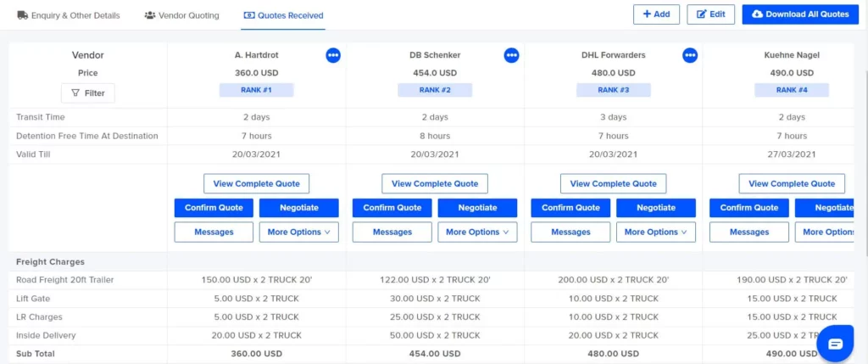Viewport: 868px width, 364px height.
Task: Switch to Vendor Quoting tab
Action: [x=181, y=15]
